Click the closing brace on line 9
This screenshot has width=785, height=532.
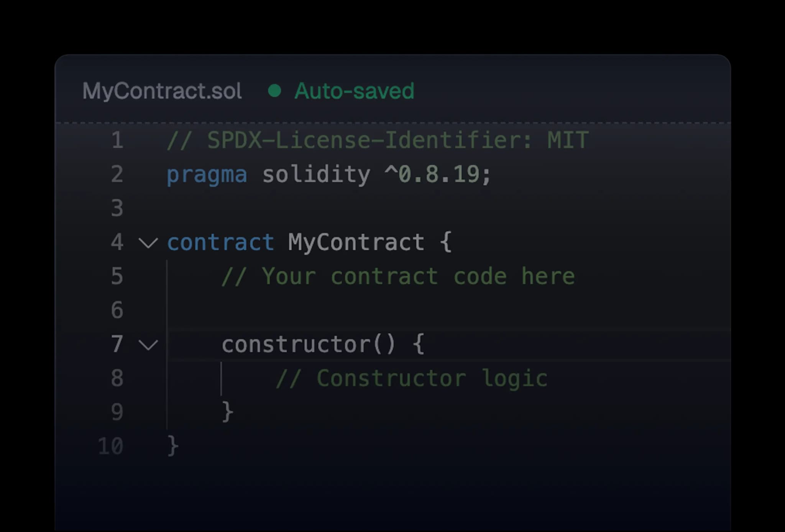[227, 412]
